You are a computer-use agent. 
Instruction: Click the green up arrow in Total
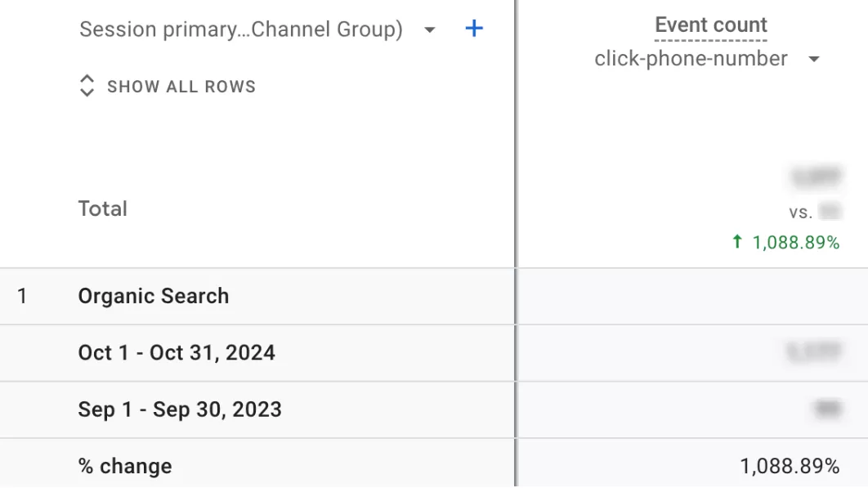[x=737, y=241]
